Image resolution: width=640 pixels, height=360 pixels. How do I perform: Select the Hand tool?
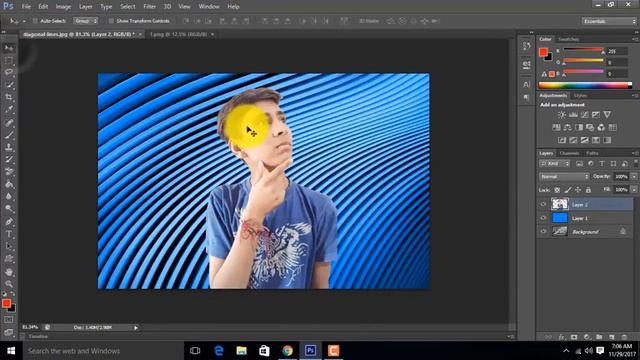click(9, 271)
